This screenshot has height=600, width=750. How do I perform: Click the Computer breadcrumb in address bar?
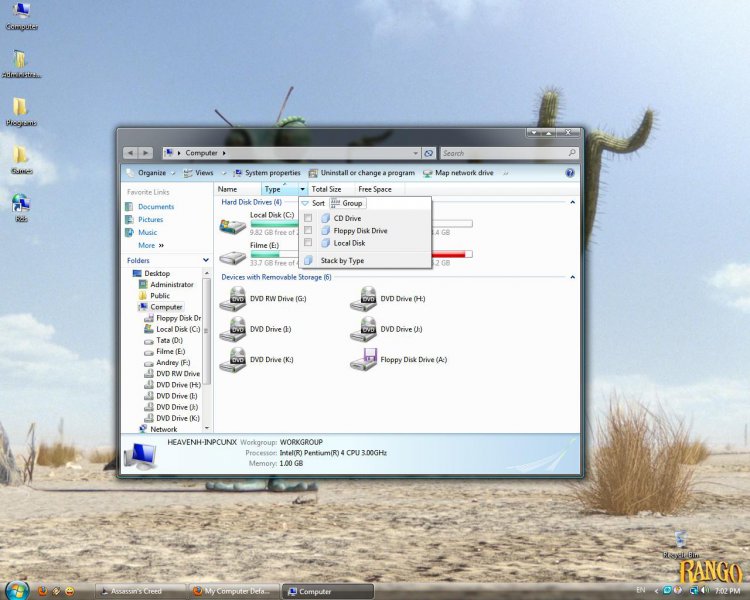click(201, 153)
